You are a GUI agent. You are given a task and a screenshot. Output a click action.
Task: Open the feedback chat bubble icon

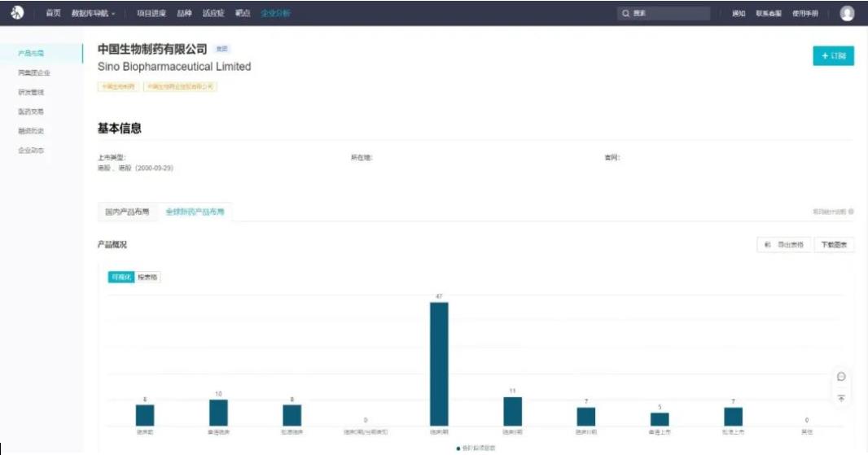[841, 376]
